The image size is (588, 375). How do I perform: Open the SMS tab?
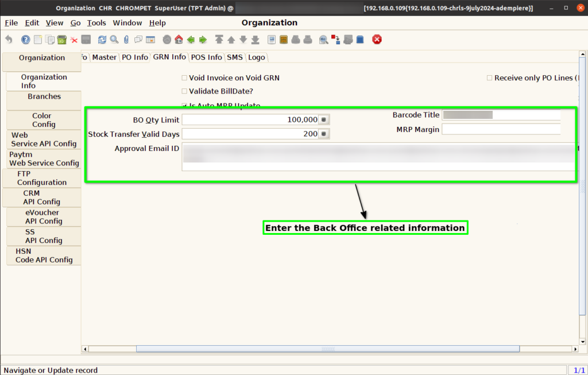point(235,57)
